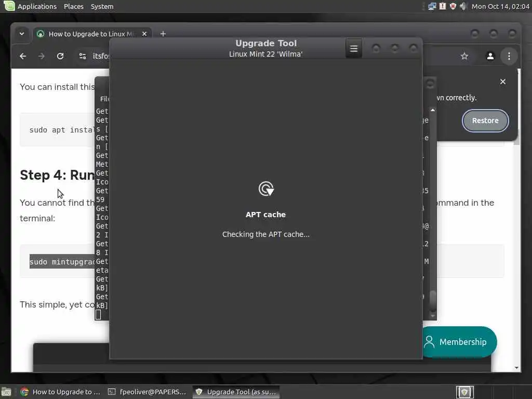This screenshot has height=399, width=532.
Task: Click the shield update manager tray icon
Action: point(453,6)
